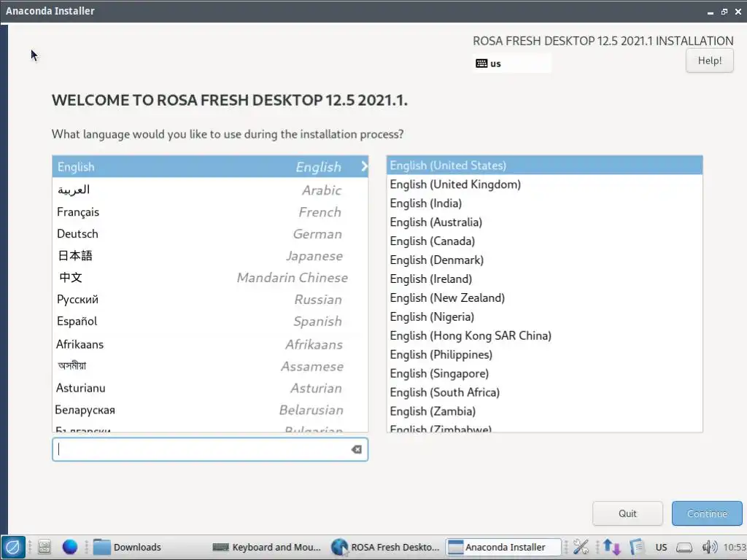Click the Quit button
This screenshot has height=560, width=747.
pos(627,513)
